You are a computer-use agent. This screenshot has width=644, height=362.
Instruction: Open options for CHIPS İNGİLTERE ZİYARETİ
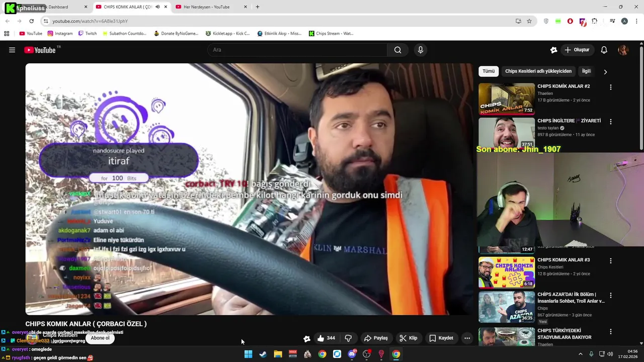click(x=610, y=122)
